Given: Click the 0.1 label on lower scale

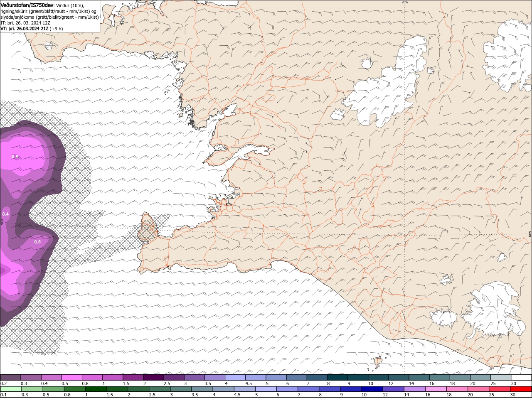Looking at the screenshot, I should coord(3,395).
